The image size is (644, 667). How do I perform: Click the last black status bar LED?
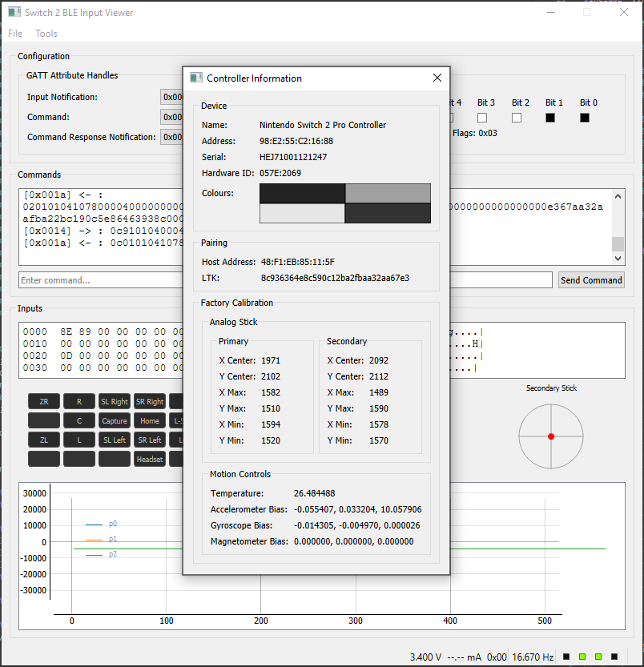point(614,657)
